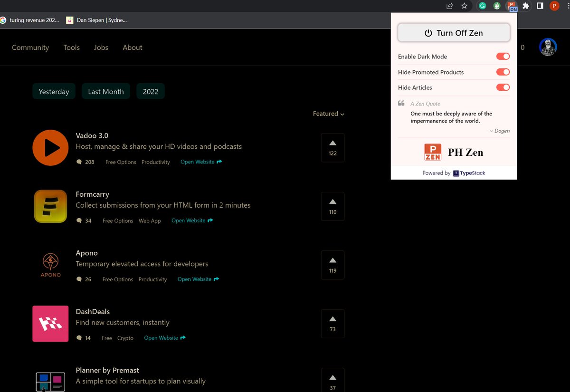
Task: Open the Community menu
Action: point(30,48)
